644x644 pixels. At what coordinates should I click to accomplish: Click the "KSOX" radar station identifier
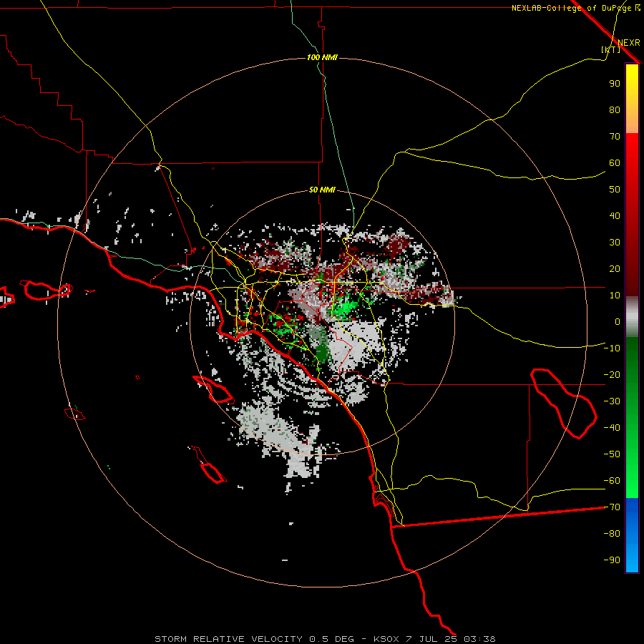pos(386,639)
